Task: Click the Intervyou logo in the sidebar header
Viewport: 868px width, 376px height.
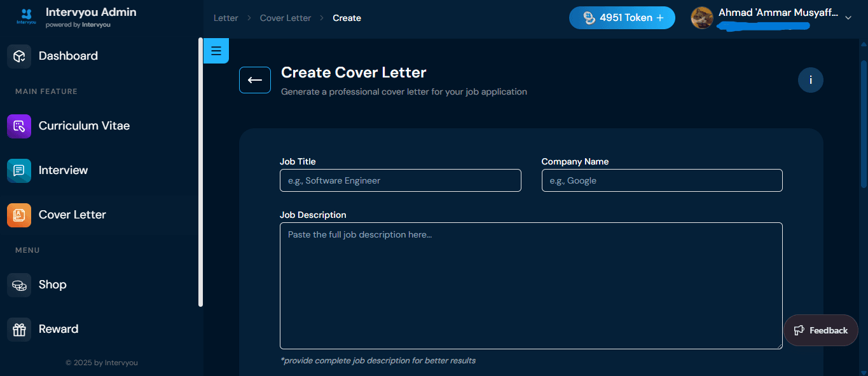Action: [26, 17]
